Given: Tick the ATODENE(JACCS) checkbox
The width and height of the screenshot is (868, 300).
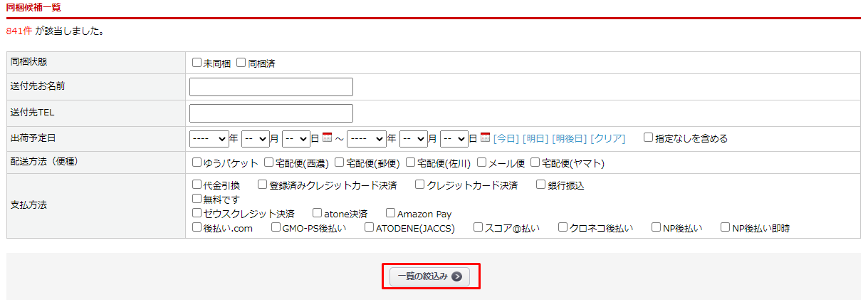Looking at the screenshot, I should click(x=369, y=227).
